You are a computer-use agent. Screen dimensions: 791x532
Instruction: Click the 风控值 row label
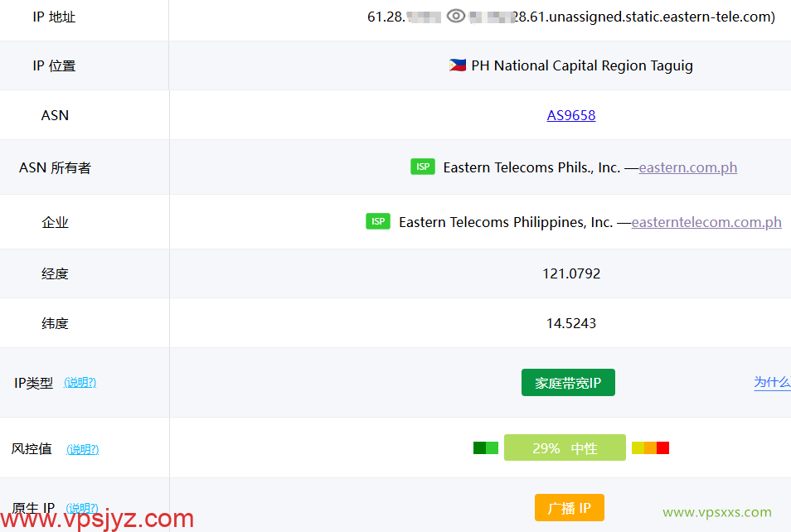pyautogui.click(x=32, y=448)
